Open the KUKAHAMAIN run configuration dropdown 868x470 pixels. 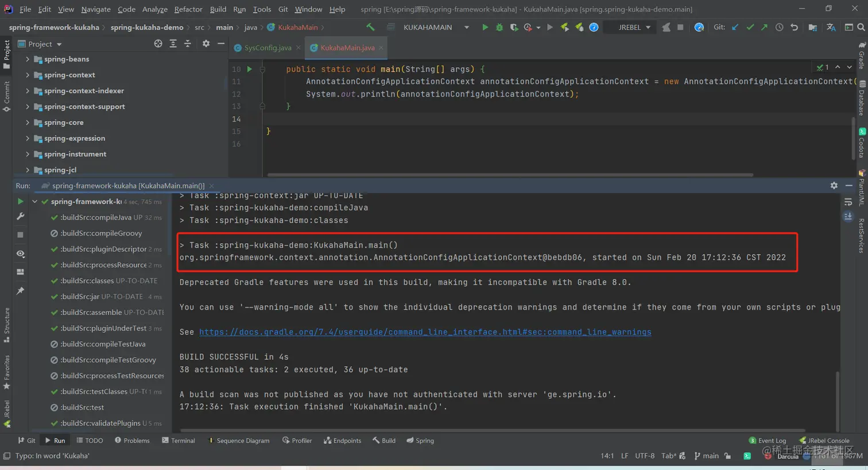point(435,27)
